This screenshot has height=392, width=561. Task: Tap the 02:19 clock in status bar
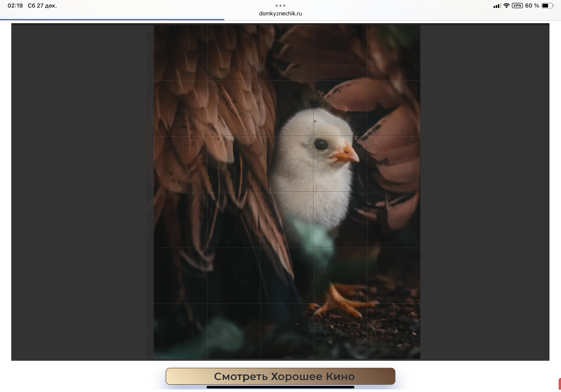point(15,6)
